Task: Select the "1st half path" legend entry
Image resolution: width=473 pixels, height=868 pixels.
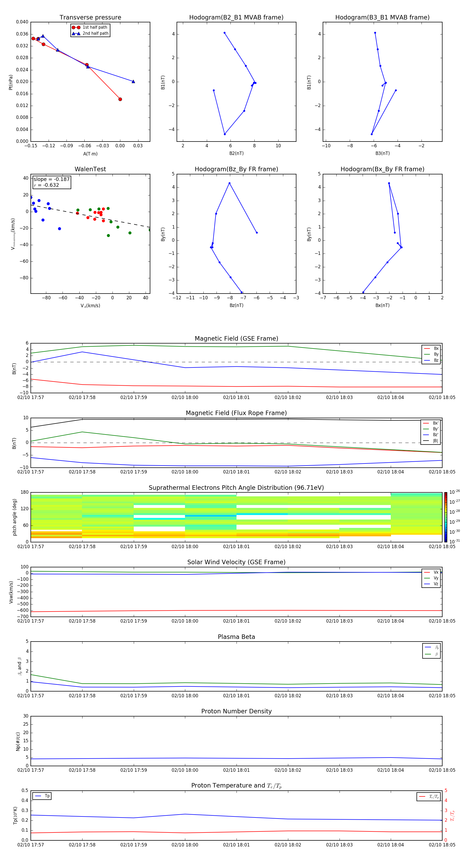Action: coord(90,27)
